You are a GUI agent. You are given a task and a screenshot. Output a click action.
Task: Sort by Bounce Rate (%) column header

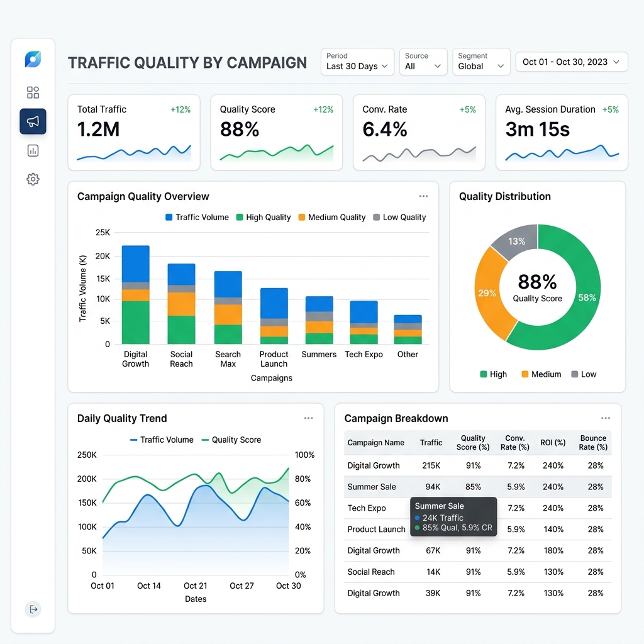coord(593,443)
